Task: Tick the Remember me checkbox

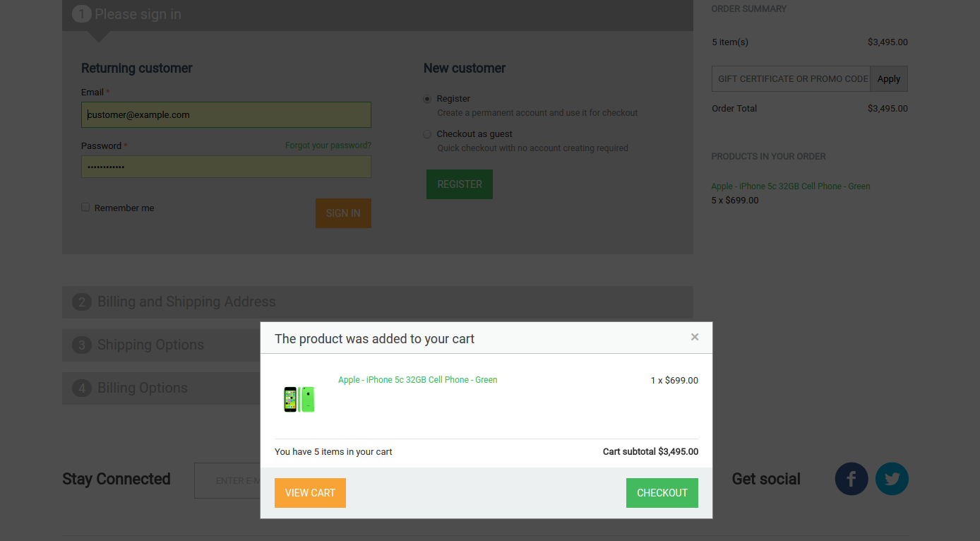Action: tap(85, 207)
